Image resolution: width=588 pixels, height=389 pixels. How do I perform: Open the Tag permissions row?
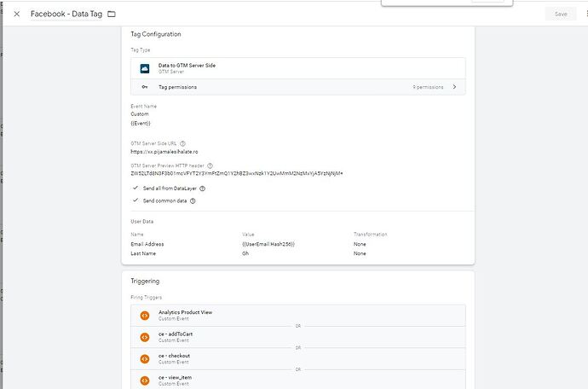pos(298,87)
